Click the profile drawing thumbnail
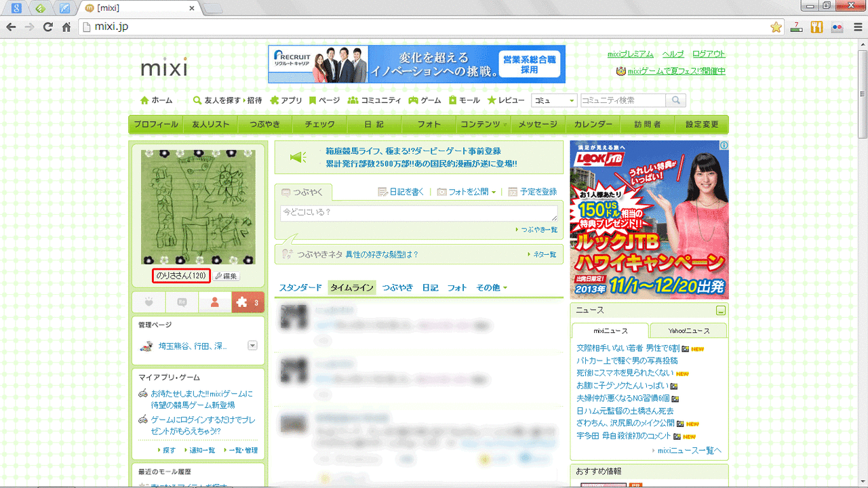 [x=198, y=207]
